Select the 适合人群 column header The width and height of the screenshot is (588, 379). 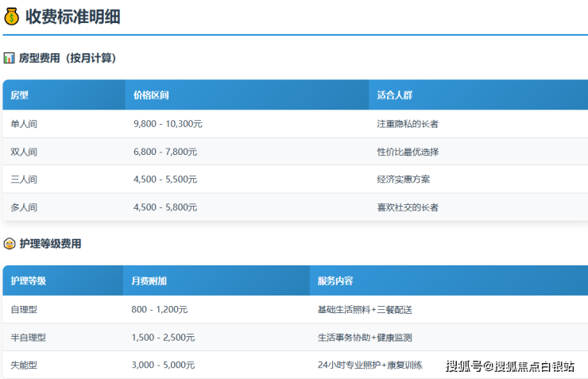tap(395, 95)
